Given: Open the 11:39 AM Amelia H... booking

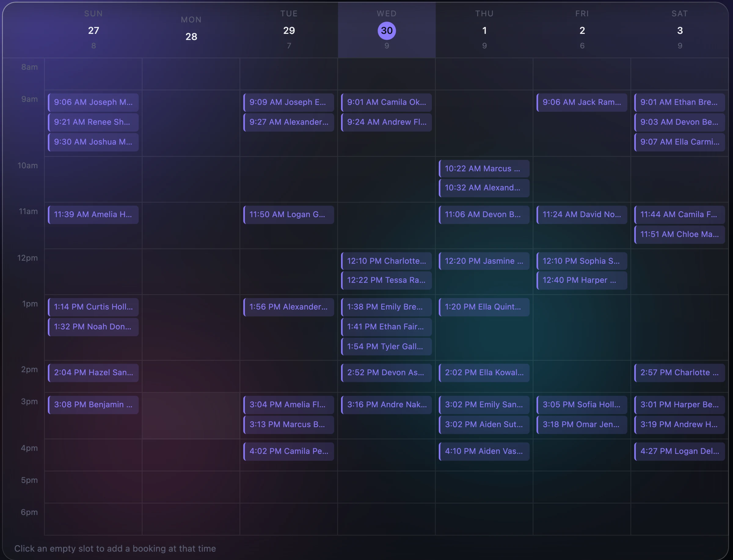Looking at the screenshot, I should [x=93, y=215].
